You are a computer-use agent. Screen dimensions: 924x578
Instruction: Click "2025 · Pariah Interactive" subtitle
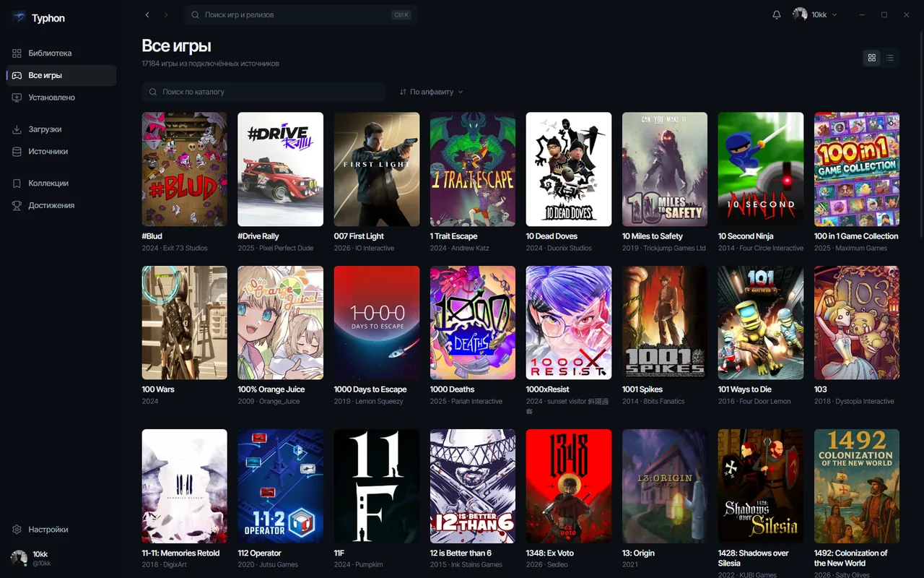point(466,402)
